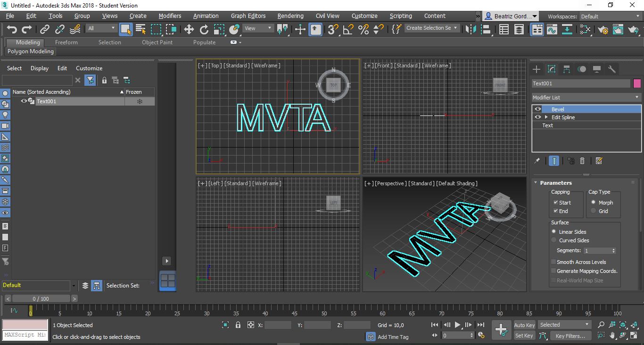
Task: Open Select by Name icon
Action: click(x=140, y=29)
